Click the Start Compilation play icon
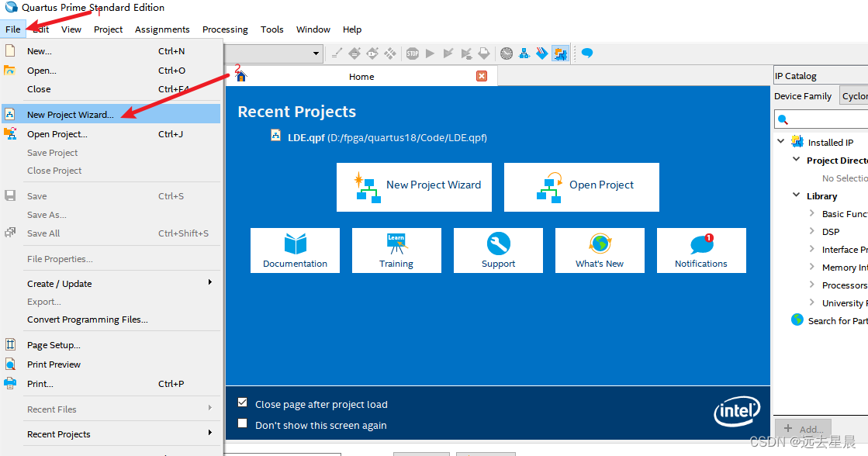868x456 pixels. [431, 54]
